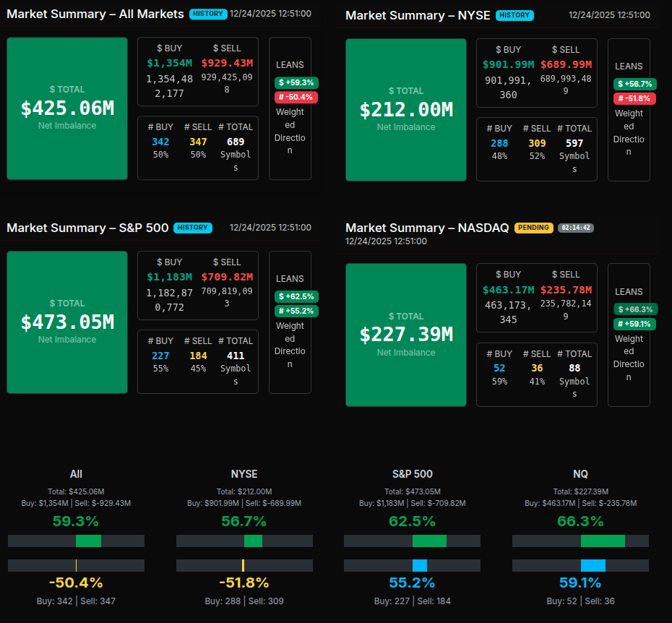Screen dimensions: 672x623
Task: Open the $227.39M NASDAQ net imbalance tile
Action: click(406, 335)
